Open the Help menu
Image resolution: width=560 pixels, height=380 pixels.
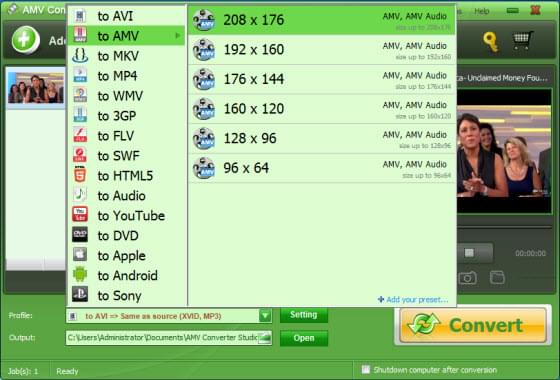481,11
